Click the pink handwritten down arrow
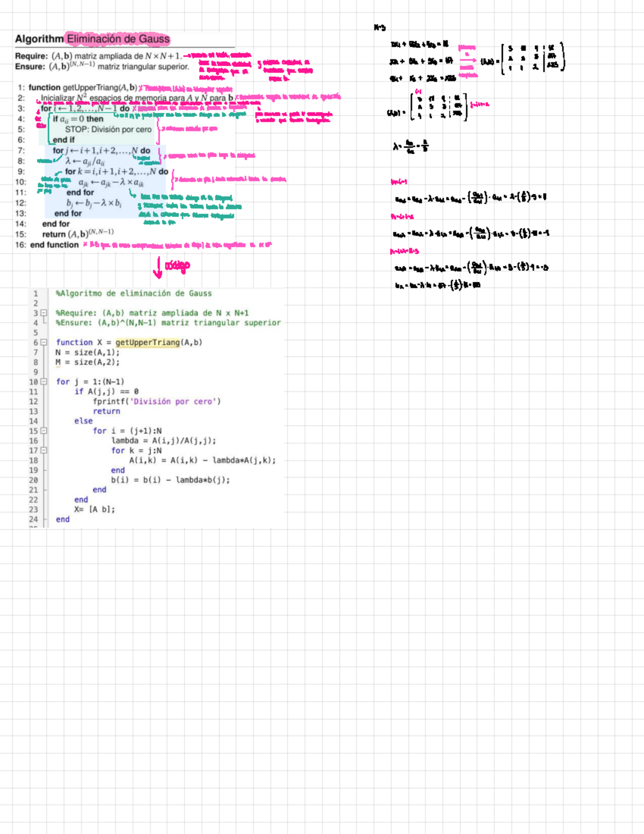 [158, 267]
